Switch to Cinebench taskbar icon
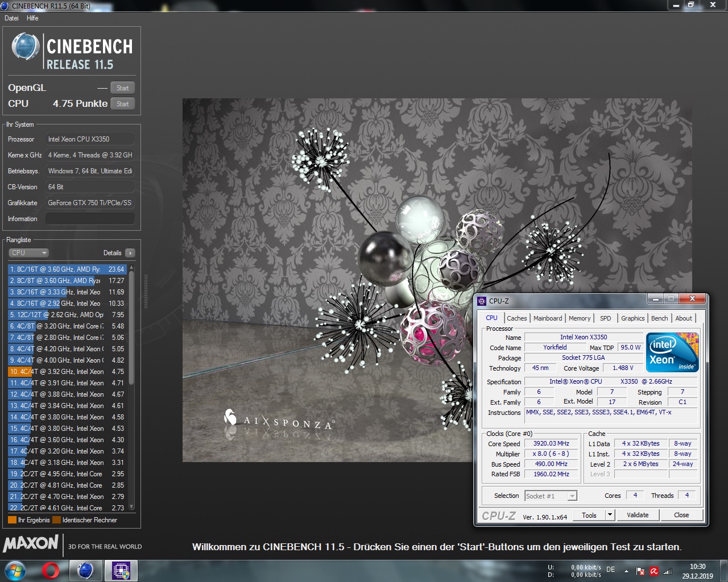 point(85,571)
